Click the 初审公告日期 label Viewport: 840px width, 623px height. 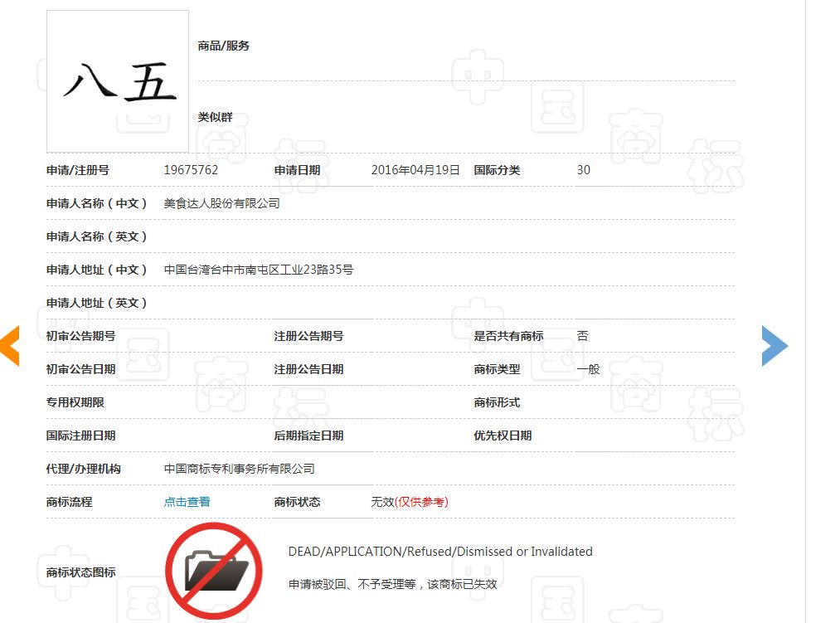click(x=81, y=369)
